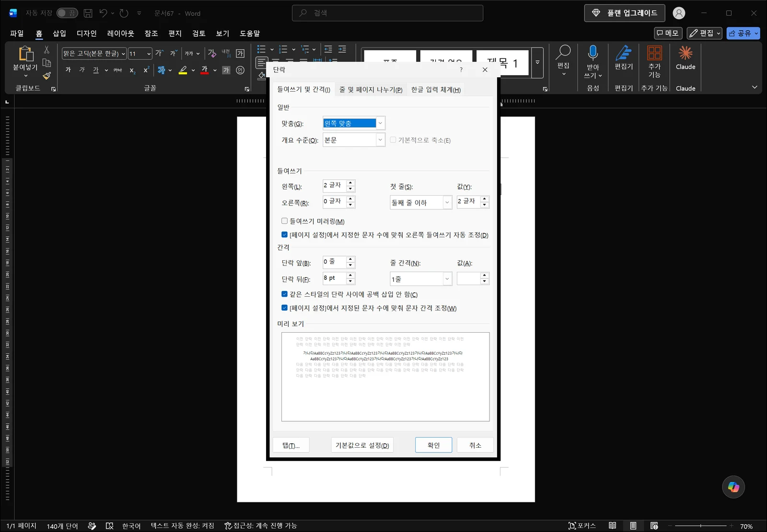Uncheck 오른쪽 들여쓰기 자동 조정 checkbox
The image size is (767, 532).
[284, 235]
